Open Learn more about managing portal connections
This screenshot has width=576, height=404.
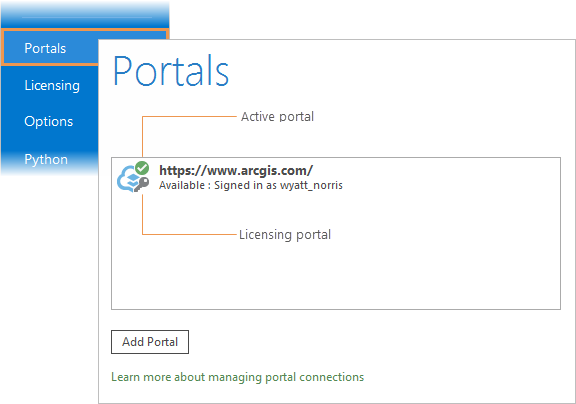coord(238,377)
